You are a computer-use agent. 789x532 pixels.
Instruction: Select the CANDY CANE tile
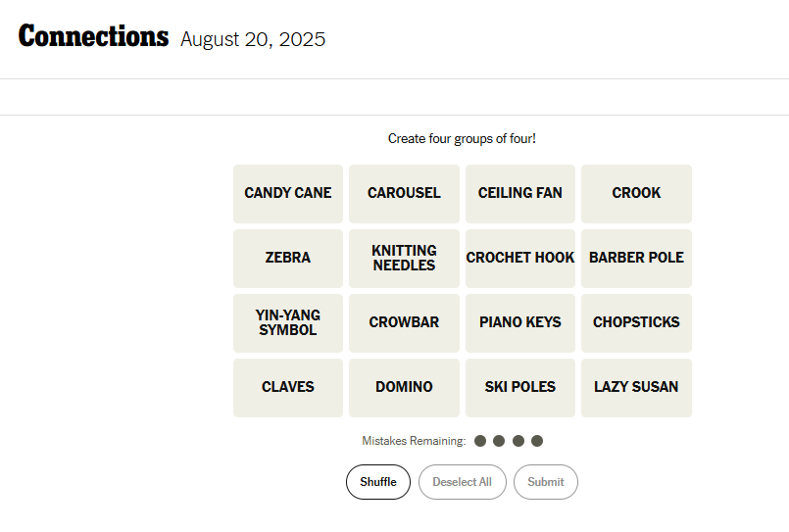click(288, 193)
